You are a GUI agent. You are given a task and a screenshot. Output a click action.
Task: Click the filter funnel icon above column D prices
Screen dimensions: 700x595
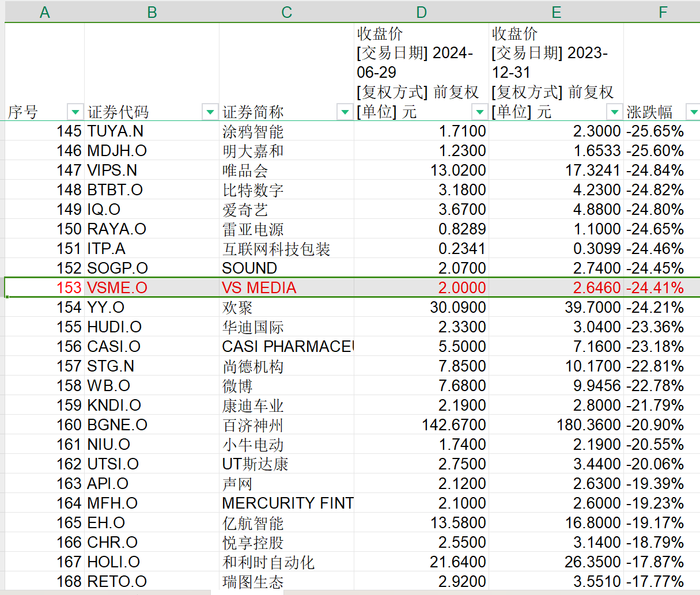click(480, 112)
